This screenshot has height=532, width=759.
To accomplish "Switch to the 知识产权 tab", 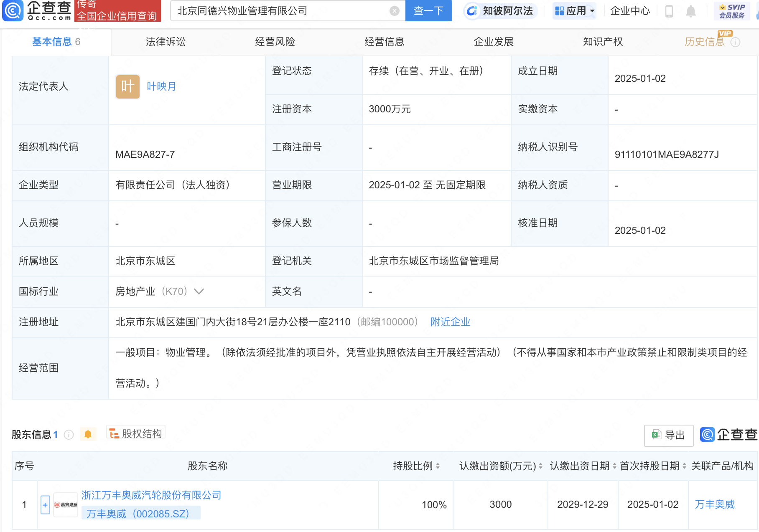I will tap(603, 42).
